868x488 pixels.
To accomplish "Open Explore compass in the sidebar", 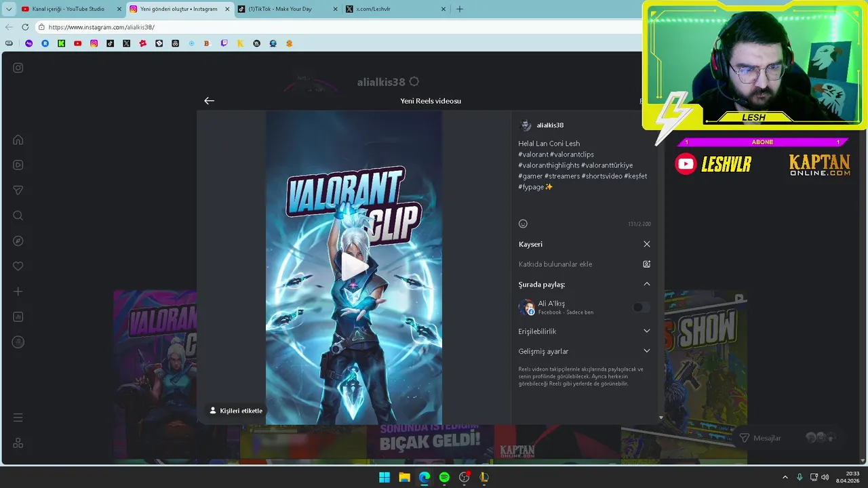I will (x=18, y=241).
